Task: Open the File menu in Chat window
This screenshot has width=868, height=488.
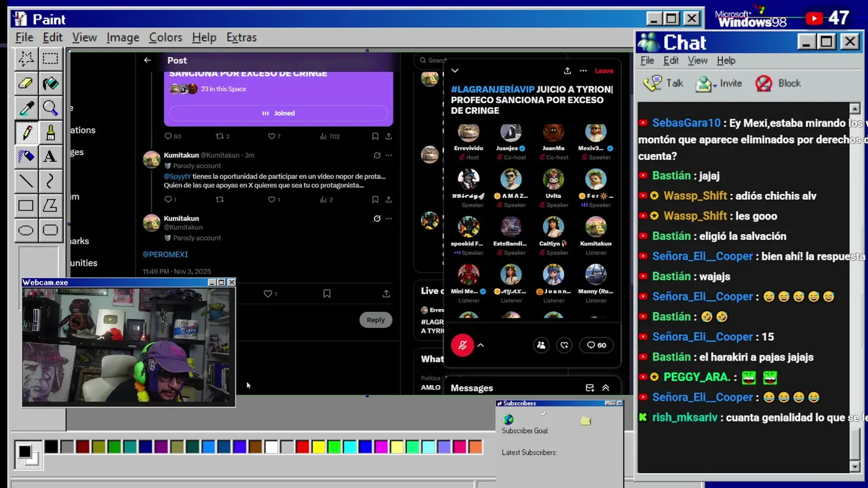Action: tap(648, 60)
